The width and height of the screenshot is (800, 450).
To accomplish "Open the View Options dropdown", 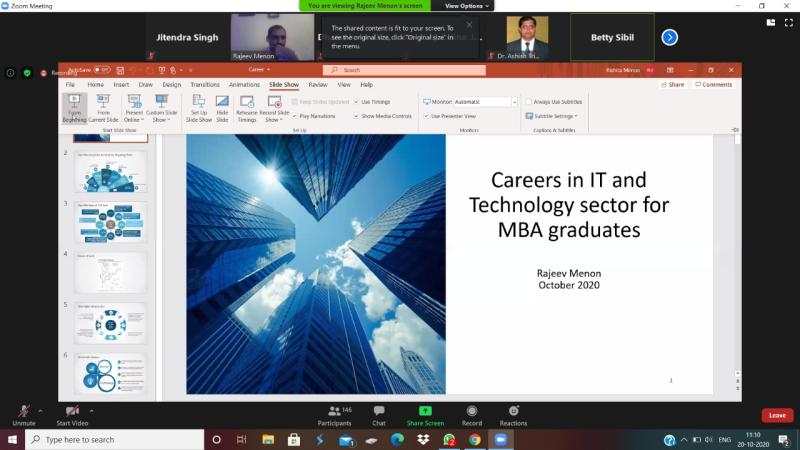I will (x=466, y=5).
